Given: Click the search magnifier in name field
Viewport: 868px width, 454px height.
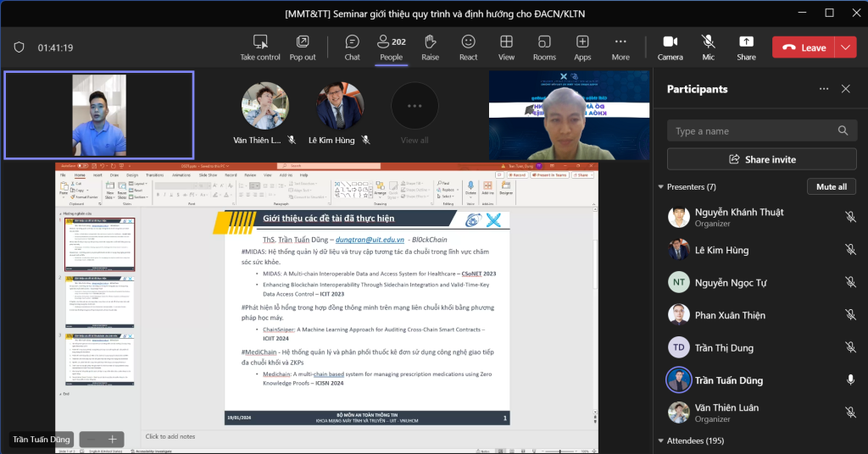Looking at the screenshot, I should pos(843,130).
